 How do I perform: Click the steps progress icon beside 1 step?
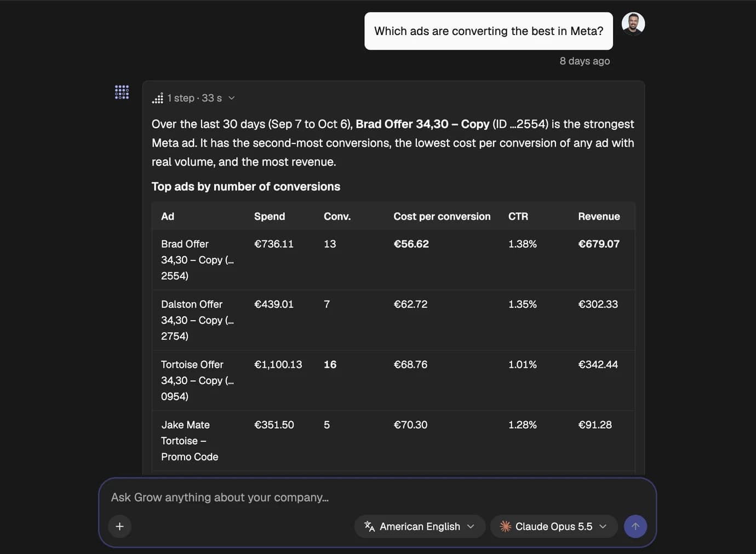click(158, 98)
